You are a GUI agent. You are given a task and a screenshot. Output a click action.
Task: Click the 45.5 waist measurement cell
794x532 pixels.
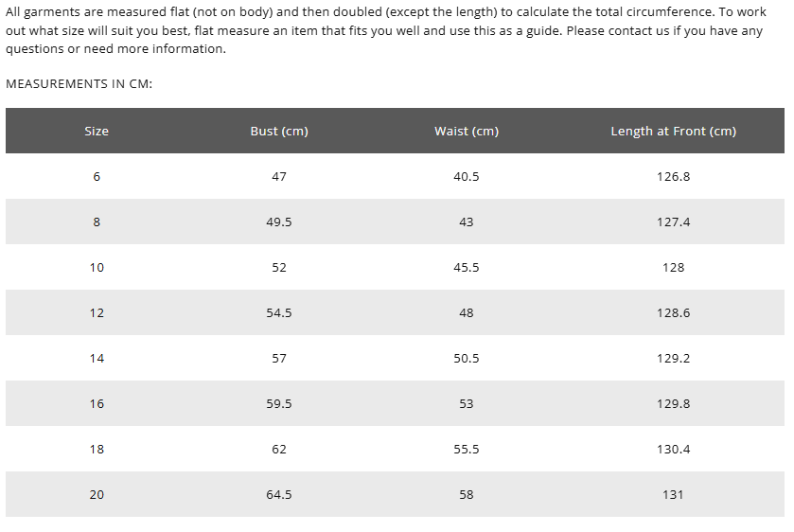[467, 267]
